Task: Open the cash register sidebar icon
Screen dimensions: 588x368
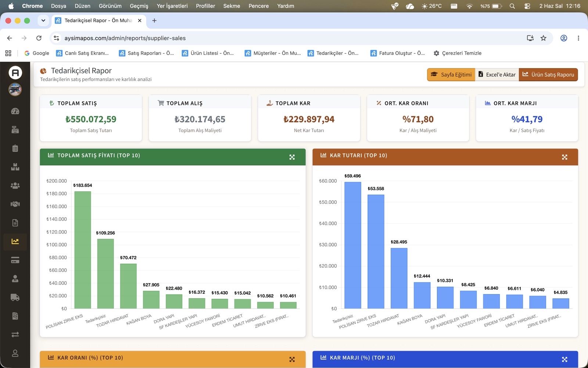Action: coord(15,130)
